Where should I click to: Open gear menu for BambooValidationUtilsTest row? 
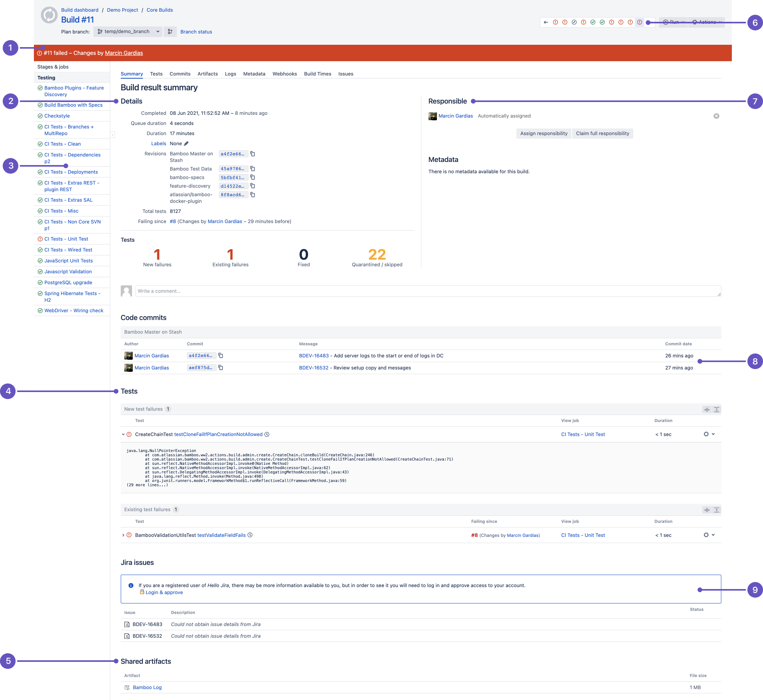[x=709, y=535]
